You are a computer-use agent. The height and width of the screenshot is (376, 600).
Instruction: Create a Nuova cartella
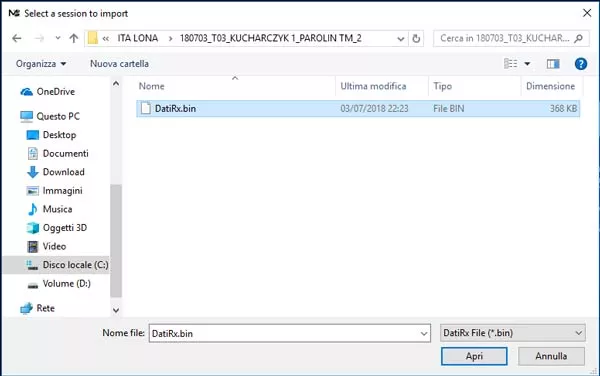coord(119,64)
